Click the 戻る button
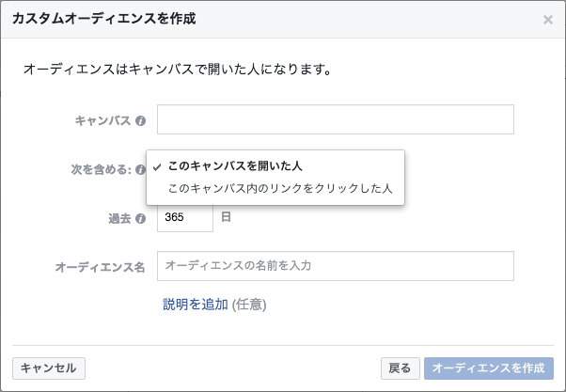This screenshot has height=392, width=566. coord(400,368)
